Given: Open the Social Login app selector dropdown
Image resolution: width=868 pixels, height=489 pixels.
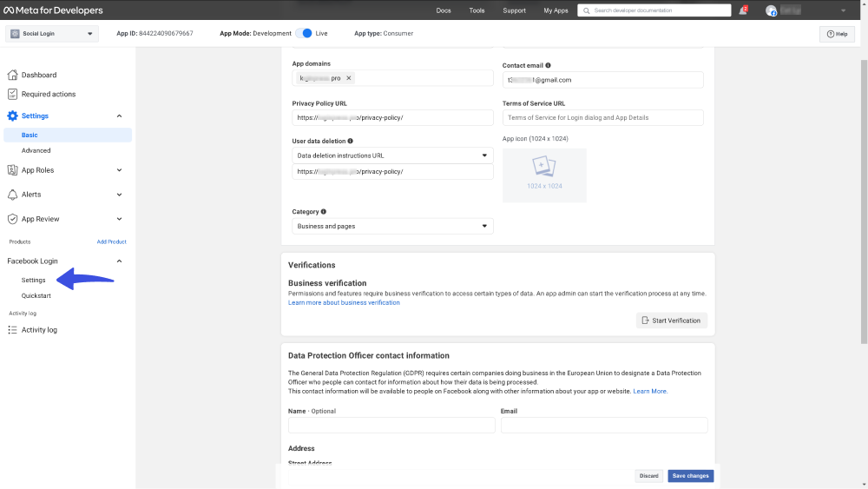Looking at the screenshot, I should [52, 34].
